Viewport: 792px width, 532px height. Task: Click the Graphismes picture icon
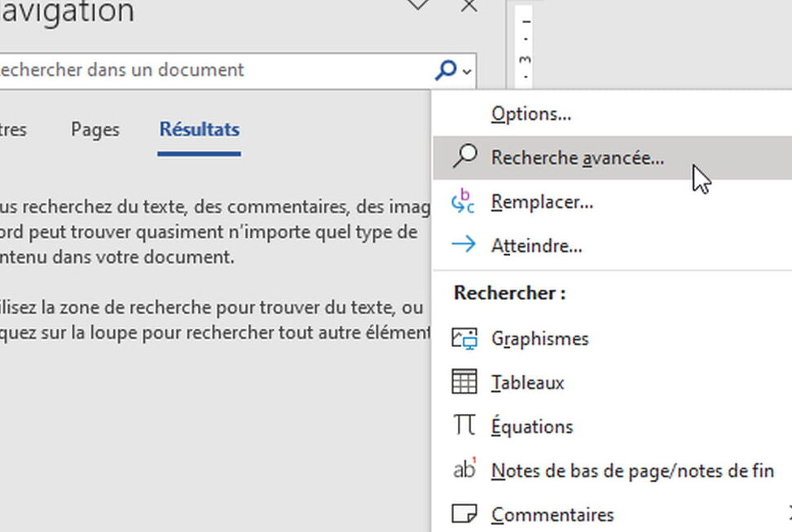click(x=464, y=338)
